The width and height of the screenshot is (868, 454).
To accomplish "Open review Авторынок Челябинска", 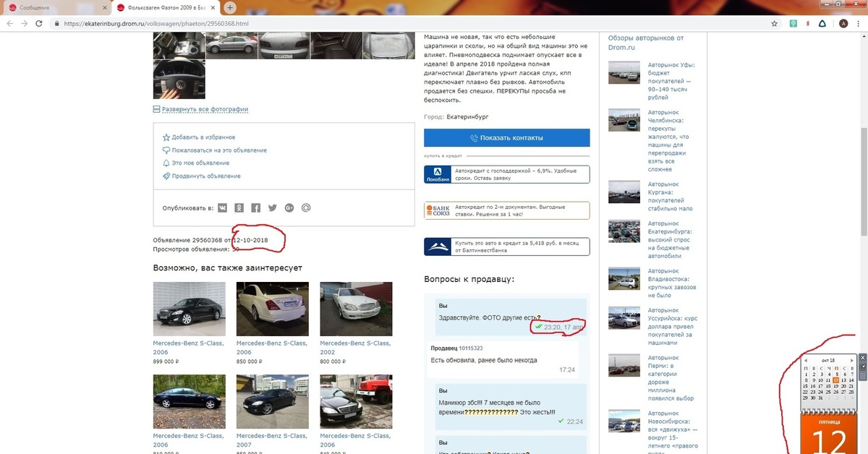I will pyautogui.click(x=668, y=141).
